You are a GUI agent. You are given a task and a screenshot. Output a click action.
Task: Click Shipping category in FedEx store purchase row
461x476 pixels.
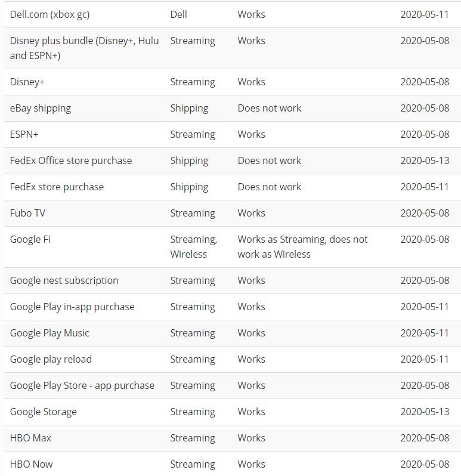tap(189, 187)
